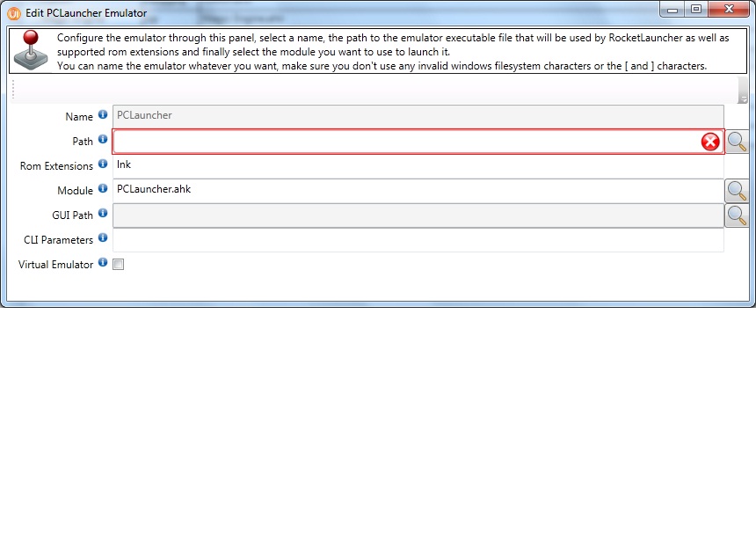756x540 pixels.
Task: Browse for GUI Path with magnifier icon
Action: (x=737, y=215)
